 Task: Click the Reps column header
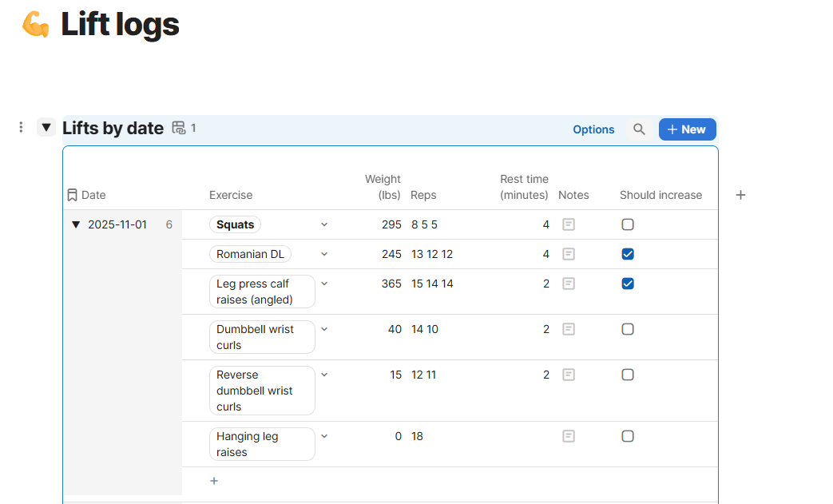423,195
